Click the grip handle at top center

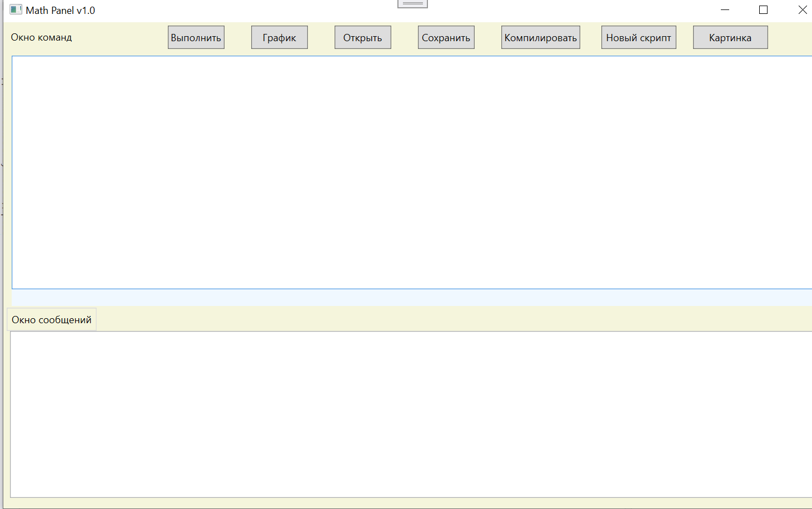pyautogui.click(x=412, y=3)
